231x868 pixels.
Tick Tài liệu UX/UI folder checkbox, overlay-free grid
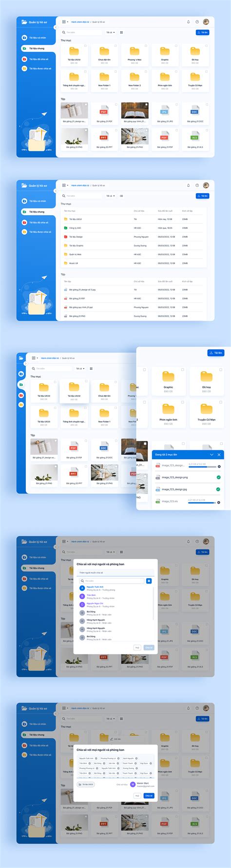(85, 46)
